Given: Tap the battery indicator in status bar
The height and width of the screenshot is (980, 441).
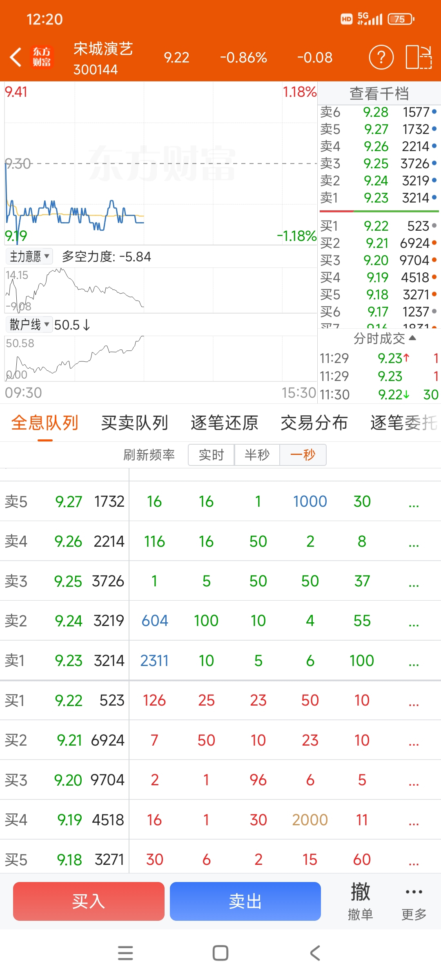Looking at the screenshot, I should 401,19.
